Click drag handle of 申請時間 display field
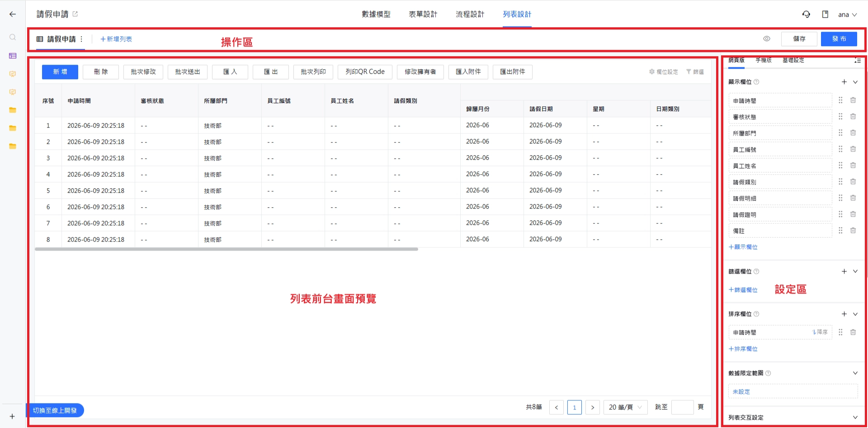868x428 pixels. tap(840, 100)
